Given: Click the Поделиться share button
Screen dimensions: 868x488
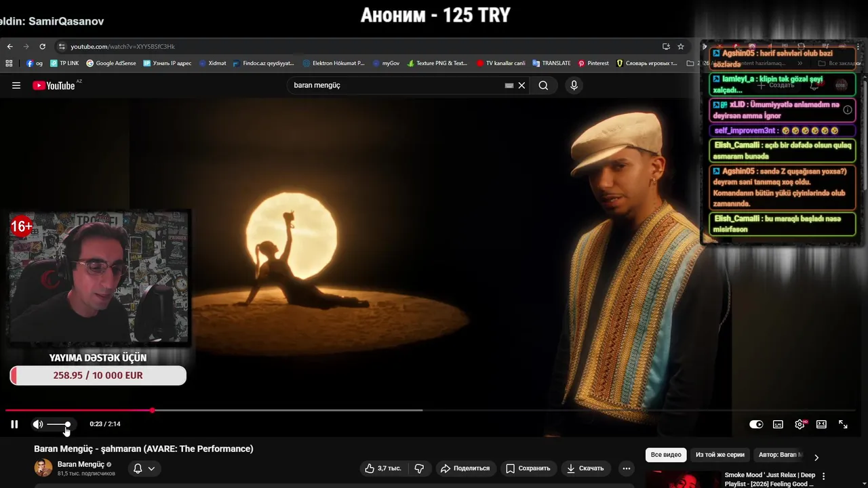Looking at the screenshot, I should pyautogui.click(x=465, y=468).
